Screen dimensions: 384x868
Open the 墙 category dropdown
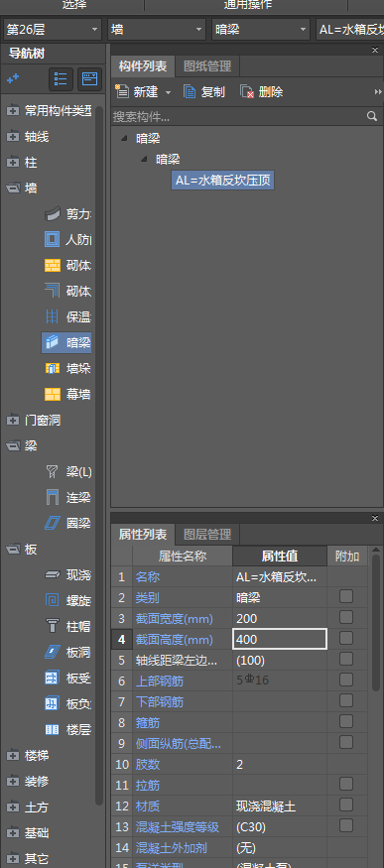[157, 29]
